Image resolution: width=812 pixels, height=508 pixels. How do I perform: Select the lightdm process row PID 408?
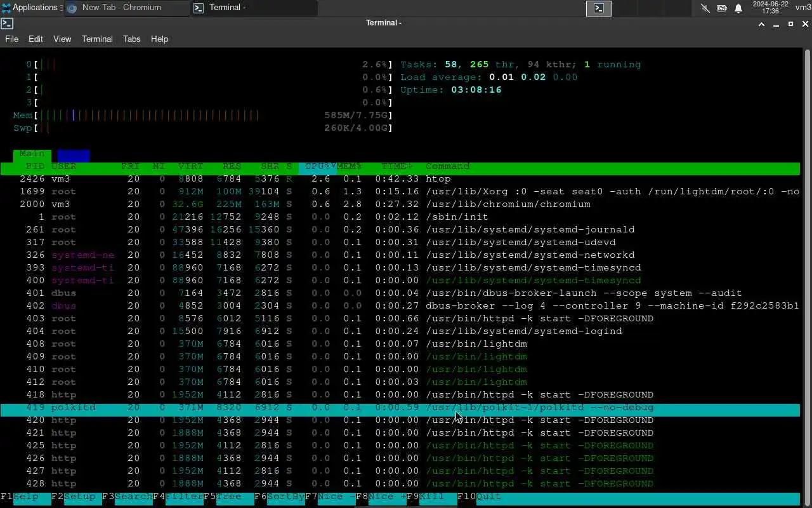(400, 344)
